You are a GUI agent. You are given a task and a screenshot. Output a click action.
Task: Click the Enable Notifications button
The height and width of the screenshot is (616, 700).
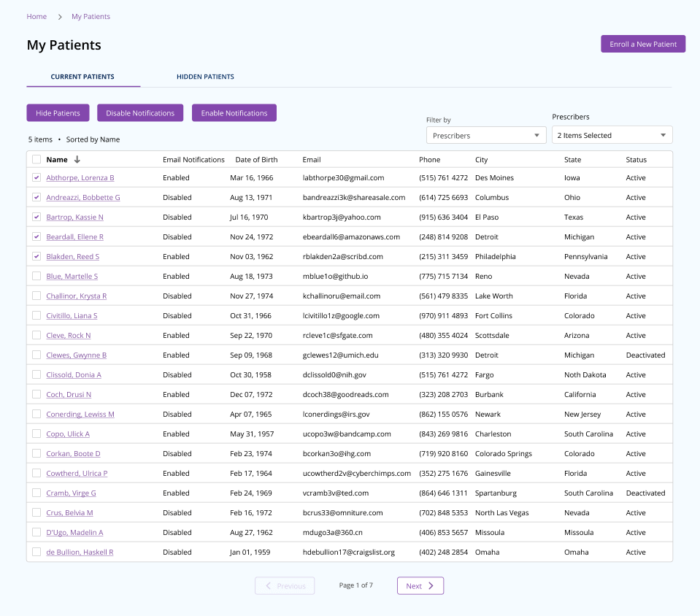[x=234, y=113]
